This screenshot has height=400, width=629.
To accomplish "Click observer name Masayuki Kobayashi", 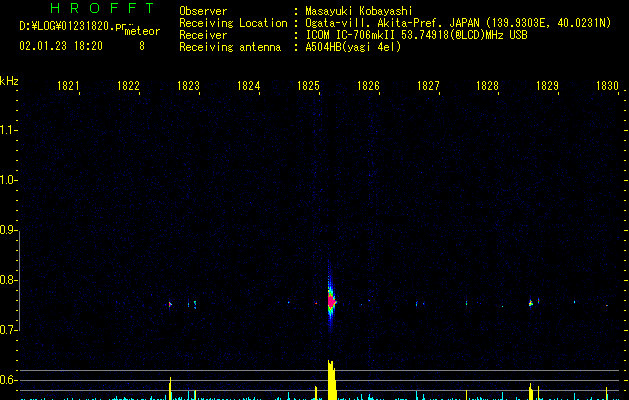I will tap(359, 11).
